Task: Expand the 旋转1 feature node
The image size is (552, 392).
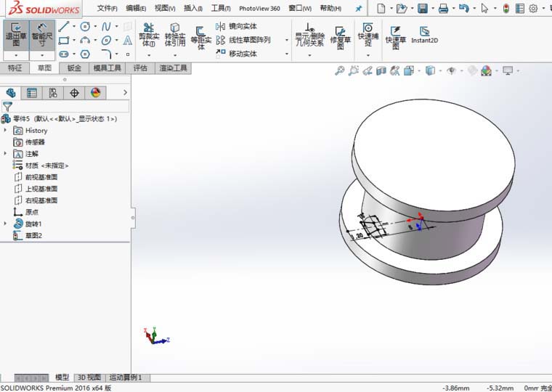Action: (x=5, y=224)
